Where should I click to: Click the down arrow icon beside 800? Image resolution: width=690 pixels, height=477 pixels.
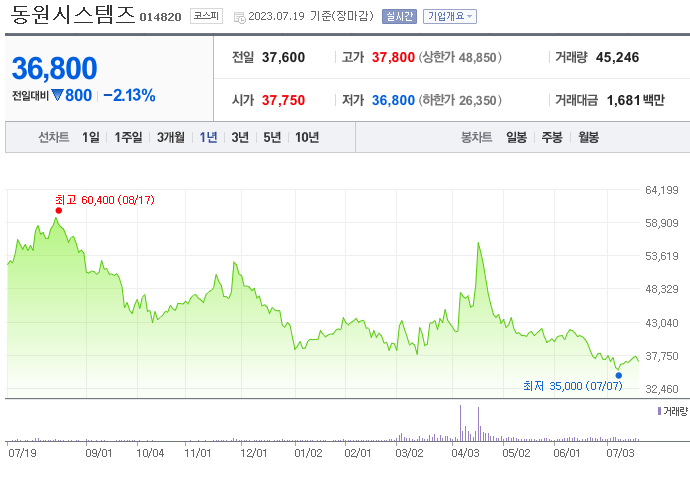click(x=57, y=95)
